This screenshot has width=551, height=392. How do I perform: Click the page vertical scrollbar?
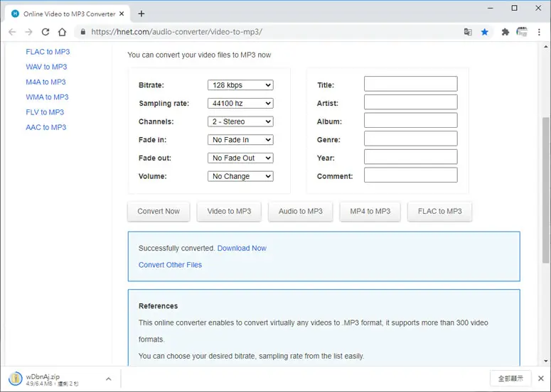click(546, 204)
